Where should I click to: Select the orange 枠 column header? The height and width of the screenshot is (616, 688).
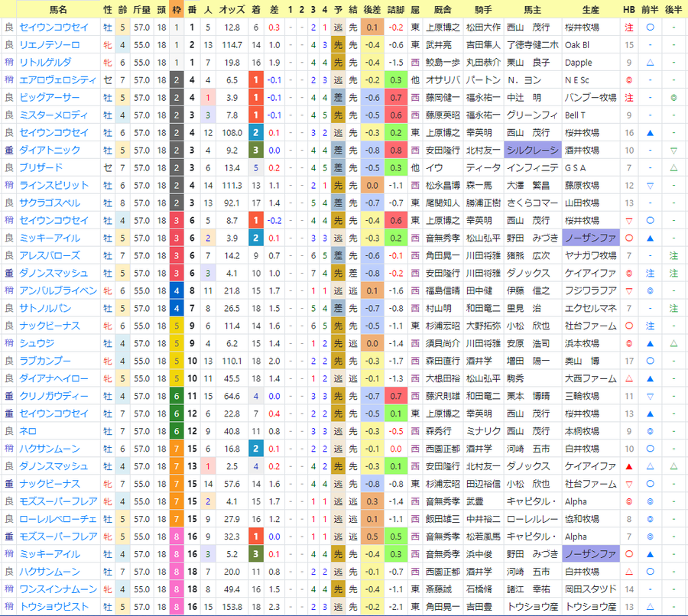(x=177, y=10)
